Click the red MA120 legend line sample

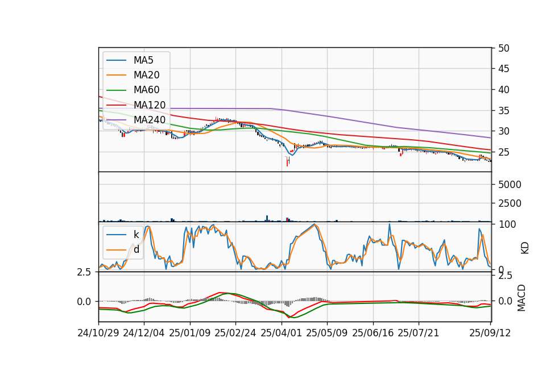pos(116,105)
